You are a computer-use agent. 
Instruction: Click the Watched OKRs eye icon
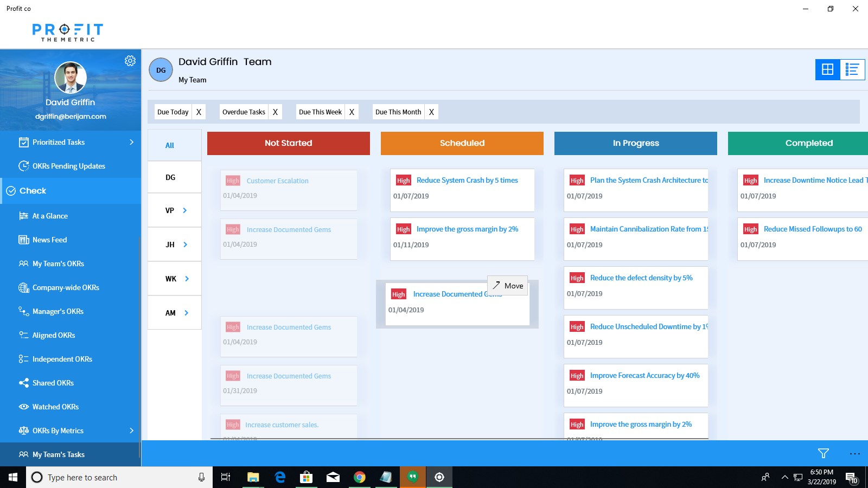click(24, 407)
